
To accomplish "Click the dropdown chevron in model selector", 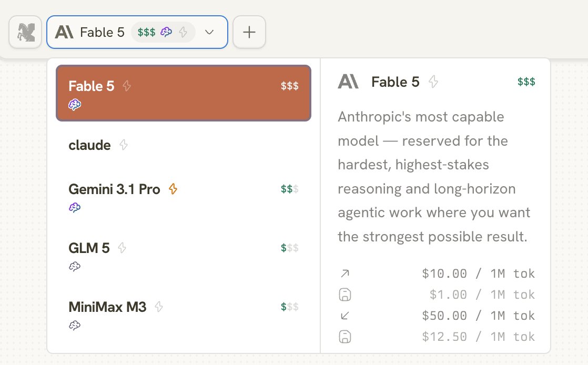I will pos(209,32).
